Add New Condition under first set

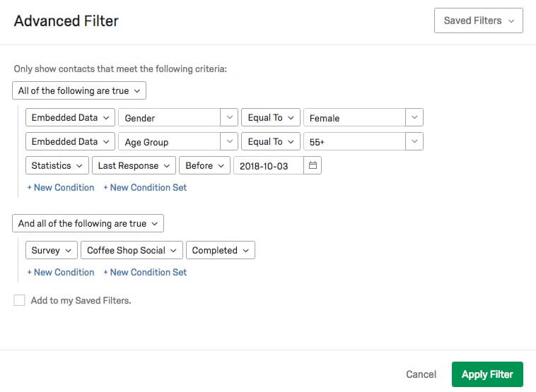61,187
